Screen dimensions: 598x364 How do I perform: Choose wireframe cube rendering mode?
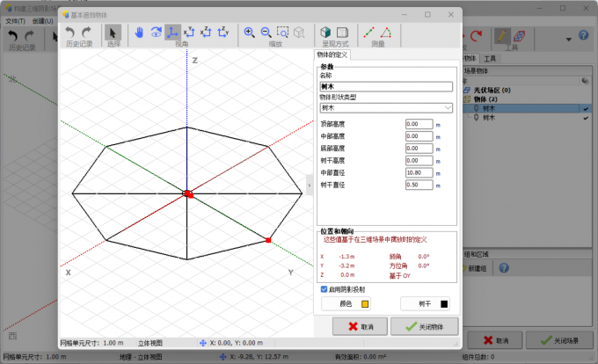pyautogui.click(x=342, y=33)
